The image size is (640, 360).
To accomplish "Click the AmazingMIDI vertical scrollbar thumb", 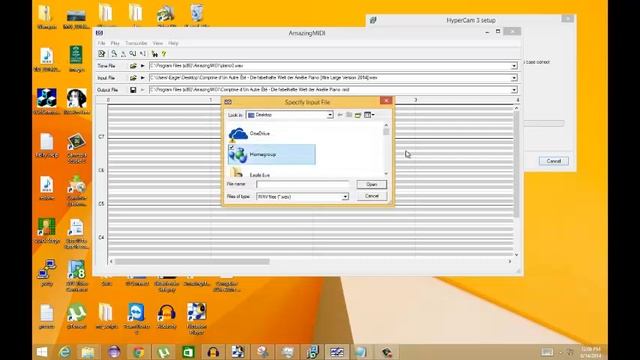I will pyautogui.click(x=516, y=164).
